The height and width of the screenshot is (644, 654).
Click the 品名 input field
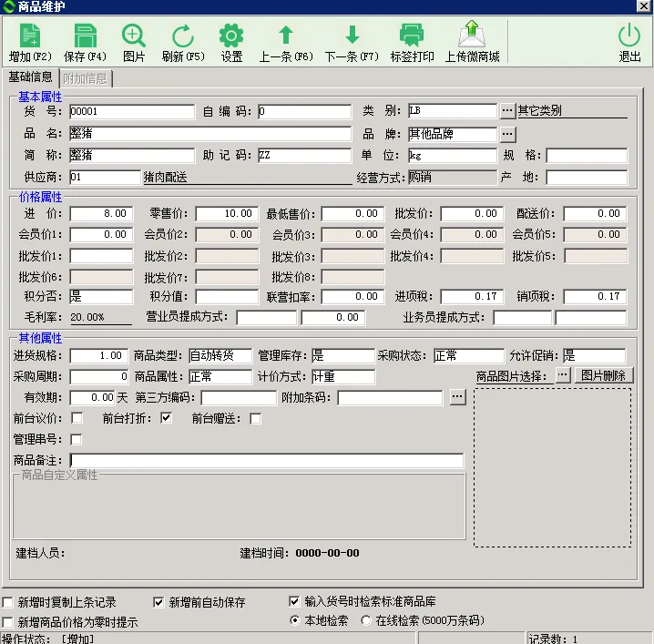210,134
